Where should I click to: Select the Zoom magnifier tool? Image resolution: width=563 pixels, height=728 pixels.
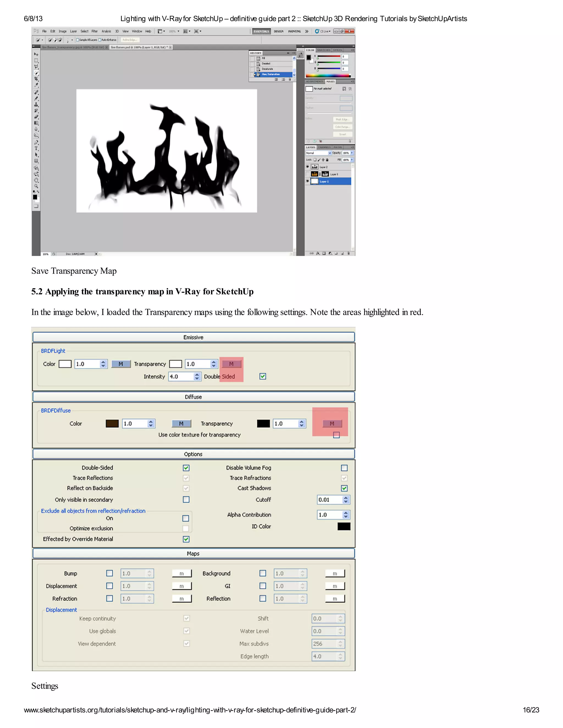[36, 186]
